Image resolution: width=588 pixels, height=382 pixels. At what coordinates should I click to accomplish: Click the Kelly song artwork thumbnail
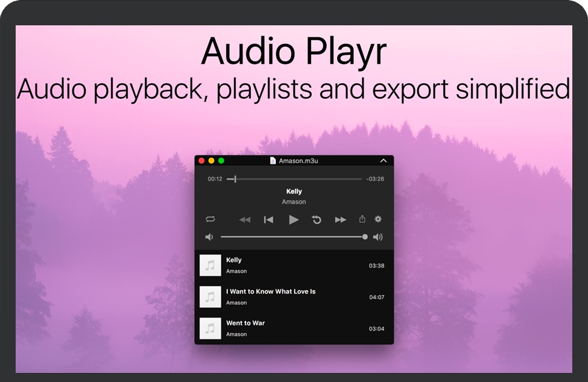pyautogui.click(x=210, y=265)
